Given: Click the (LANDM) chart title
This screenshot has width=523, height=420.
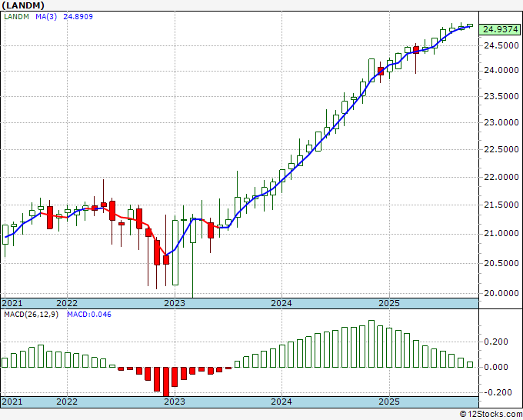Looking at the screenshot, I should coord(22,5).
